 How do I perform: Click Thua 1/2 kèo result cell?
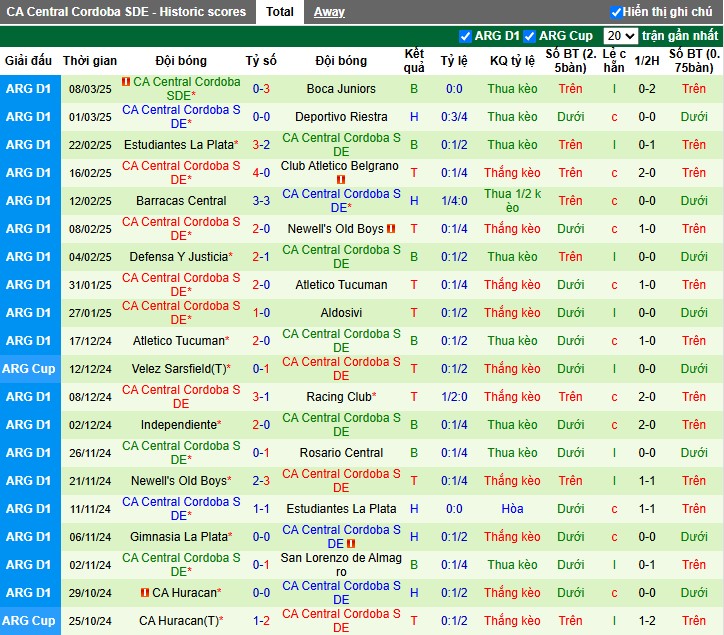(512, 201)
